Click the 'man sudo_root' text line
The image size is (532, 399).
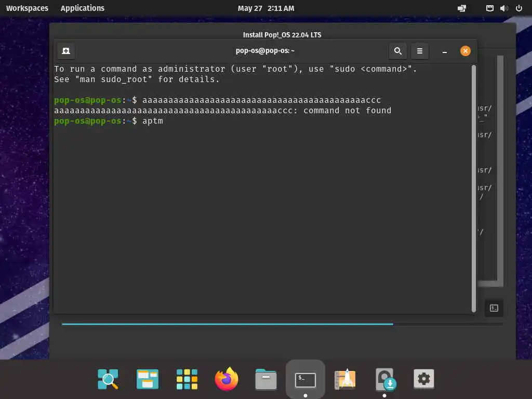[x=137, y=79]
